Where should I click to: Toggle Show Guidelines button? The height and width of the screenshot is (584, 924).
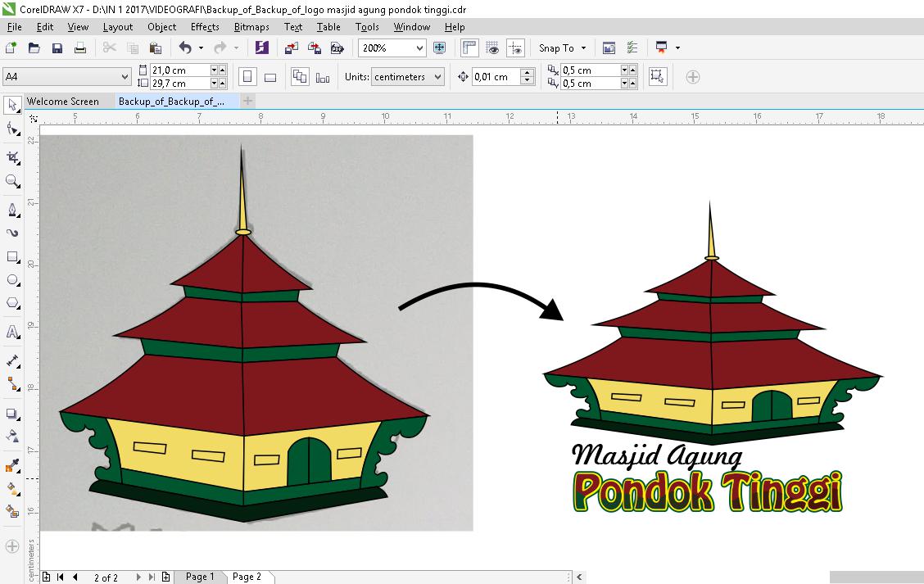point(515,48)
